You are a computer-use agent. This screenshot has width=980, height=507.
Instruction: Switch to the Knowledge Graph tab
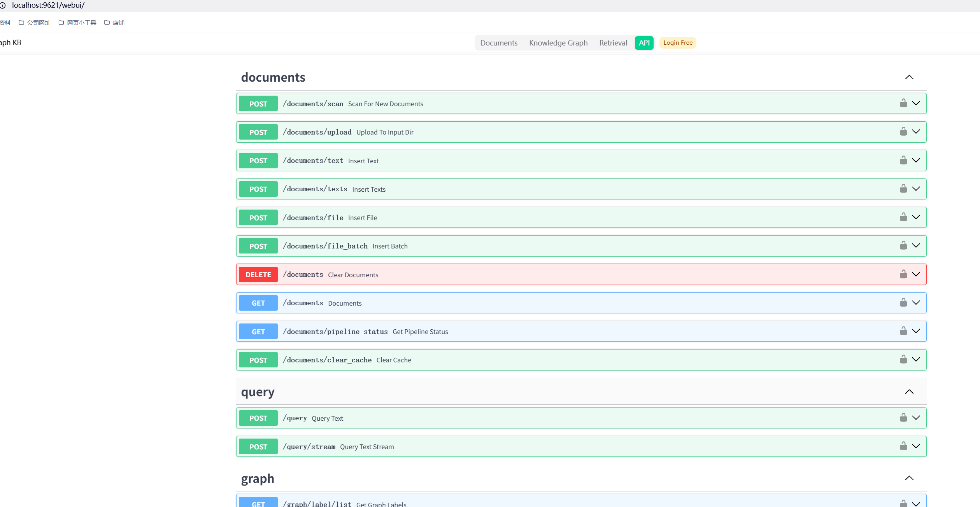(x=558, y=43)
